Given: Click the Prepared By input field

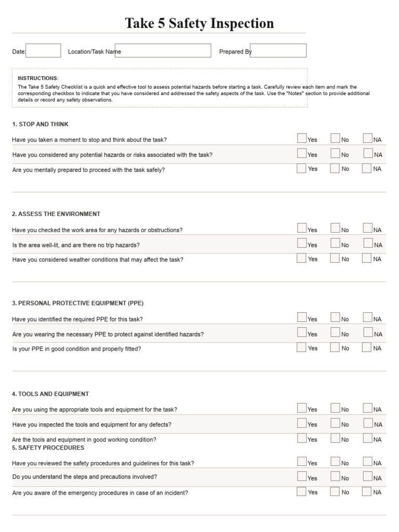Looking at the screenshot, I should (x=278, y=50).
